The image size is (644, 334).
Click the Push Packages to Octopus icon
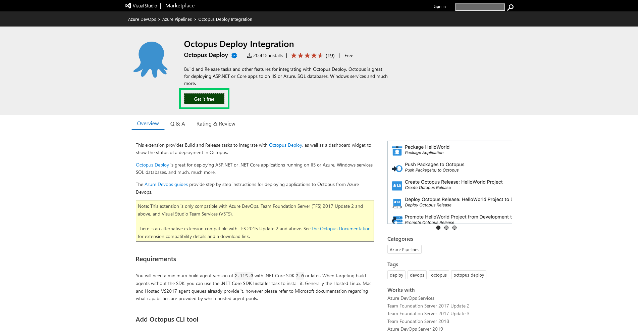(397, 168)
